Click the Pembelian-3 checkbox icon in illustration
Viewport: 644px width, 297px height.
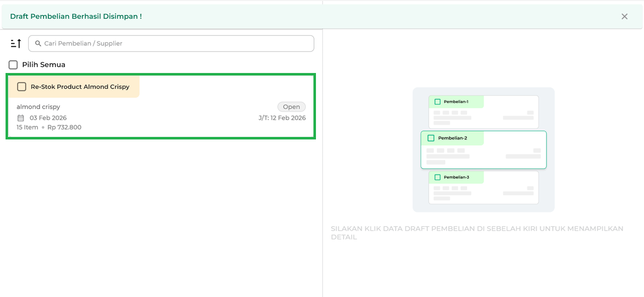pyautogui.click(x=437, y=177)
